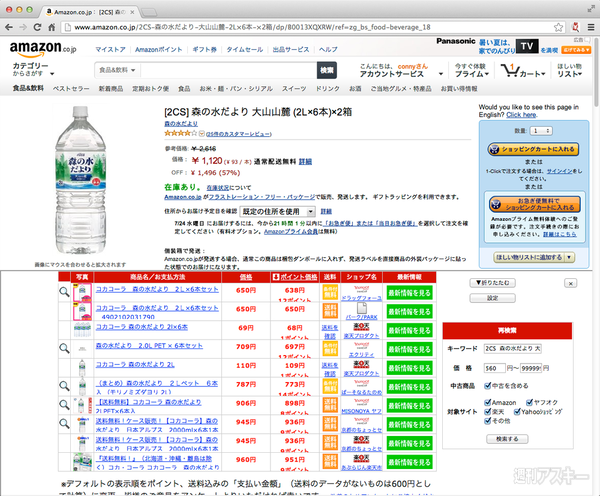Open a new browser tab
Screen dimensions: 600x496
[x=149, y=13]
